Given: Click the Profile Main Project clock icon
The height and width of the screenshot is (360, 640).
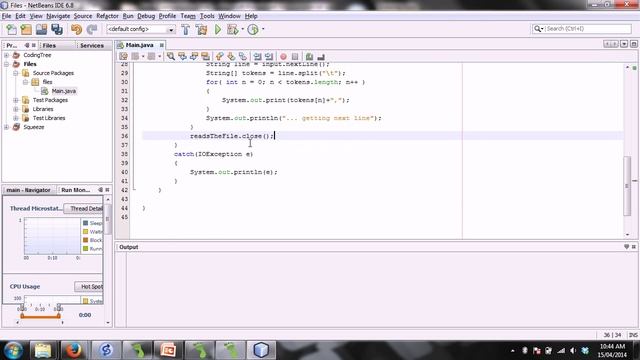Looking at the screenshot, I should click(253, 29).
